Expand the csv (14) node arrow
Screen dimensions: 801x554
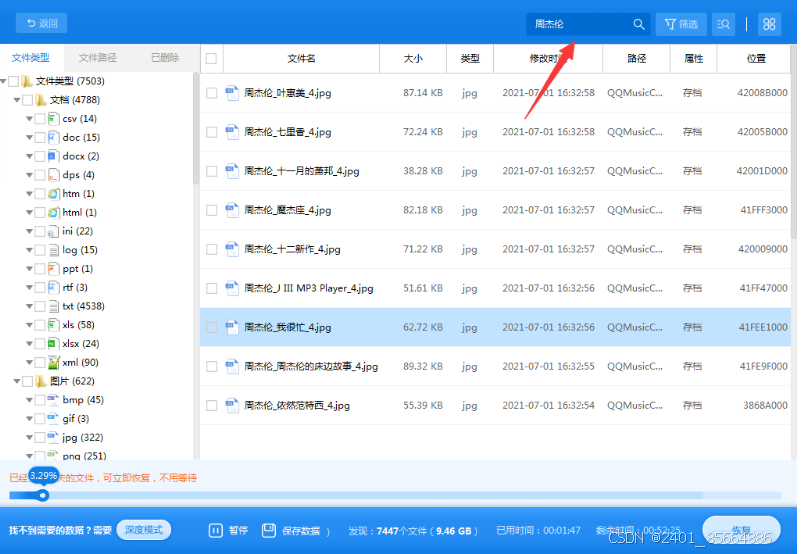pyautogui.click(x=29, y=119)
